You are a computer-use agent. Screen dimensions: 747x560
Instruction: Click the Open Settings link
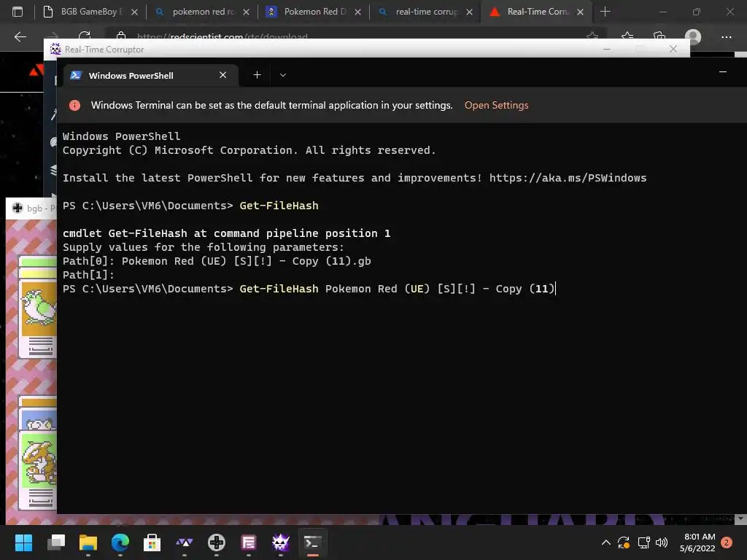tap(496, 105)
